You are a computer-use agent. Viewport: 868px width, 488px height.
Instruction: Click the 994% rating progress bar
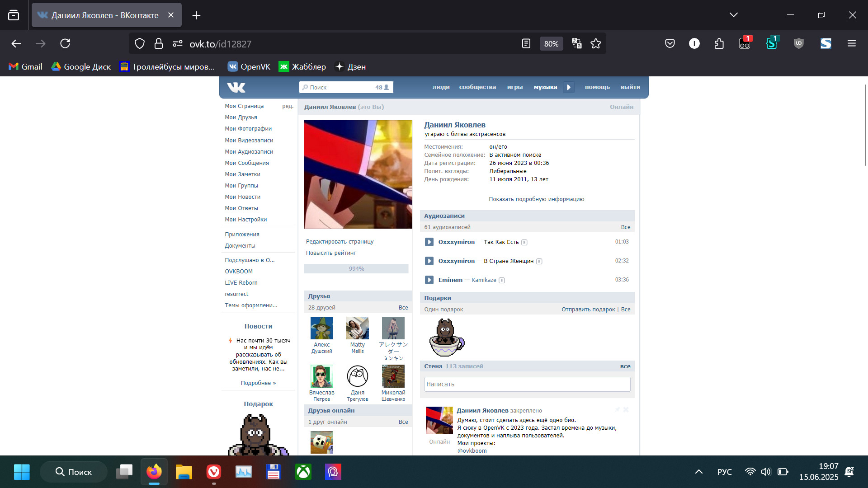pos(356,269)
